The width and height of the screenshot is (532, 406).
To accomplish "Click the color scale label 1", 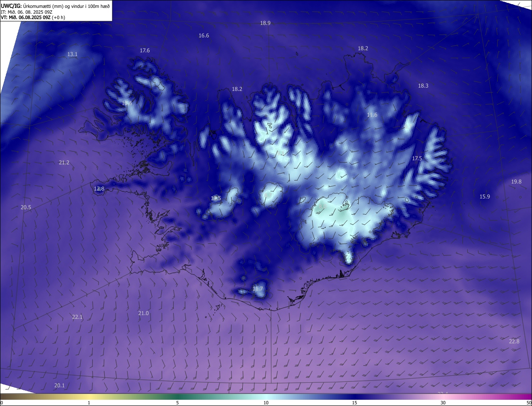I will click(x=89, y=403).
